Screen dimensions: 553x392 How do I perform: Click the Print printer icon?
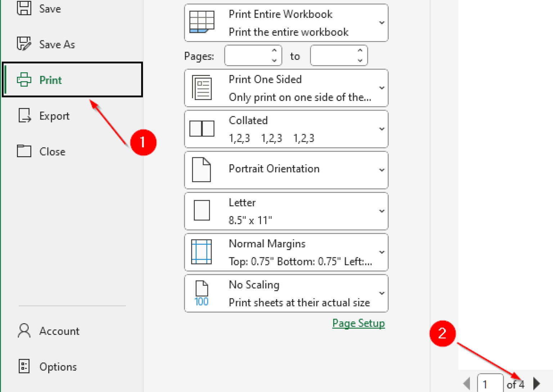(x=24, y=80)
